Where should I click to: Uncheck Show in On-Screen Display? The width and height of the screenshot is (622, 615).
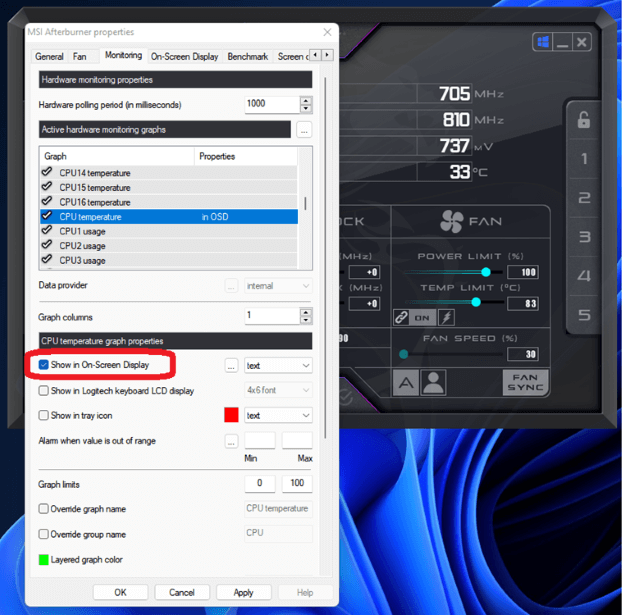(44, 365)
